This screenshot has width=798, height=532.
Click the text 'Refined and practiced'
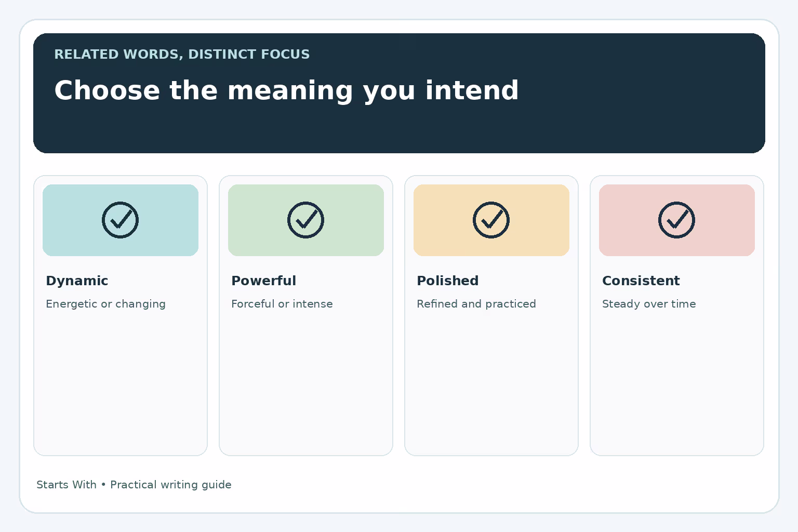coord(476,304)
